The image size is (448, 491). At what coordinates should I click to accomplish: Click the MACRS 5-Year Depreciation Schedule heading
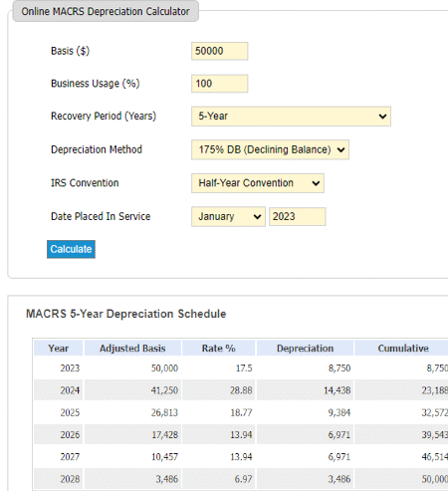[x=126, y=314]
